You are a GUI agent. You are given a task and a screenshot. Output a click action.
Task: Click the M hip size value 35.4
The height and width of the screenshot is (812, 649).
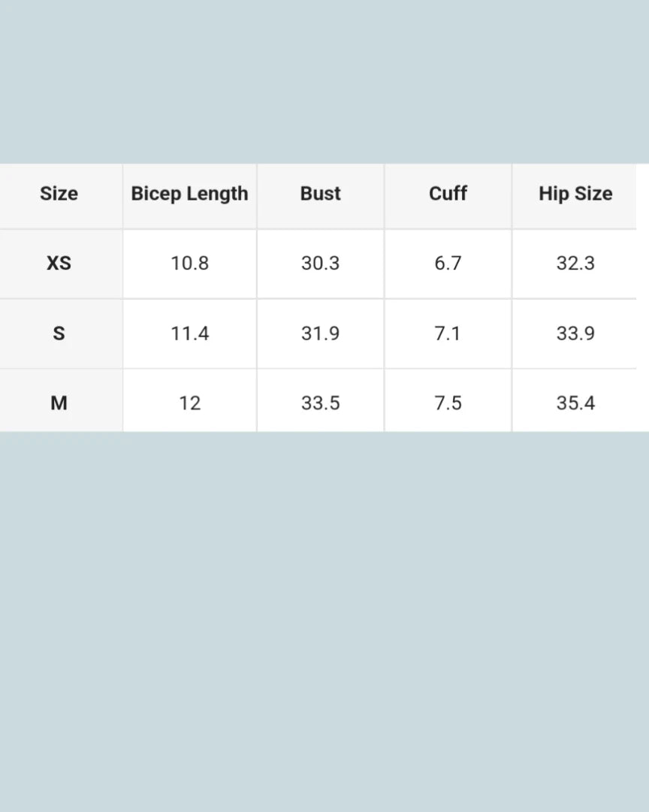pos(575,403)
